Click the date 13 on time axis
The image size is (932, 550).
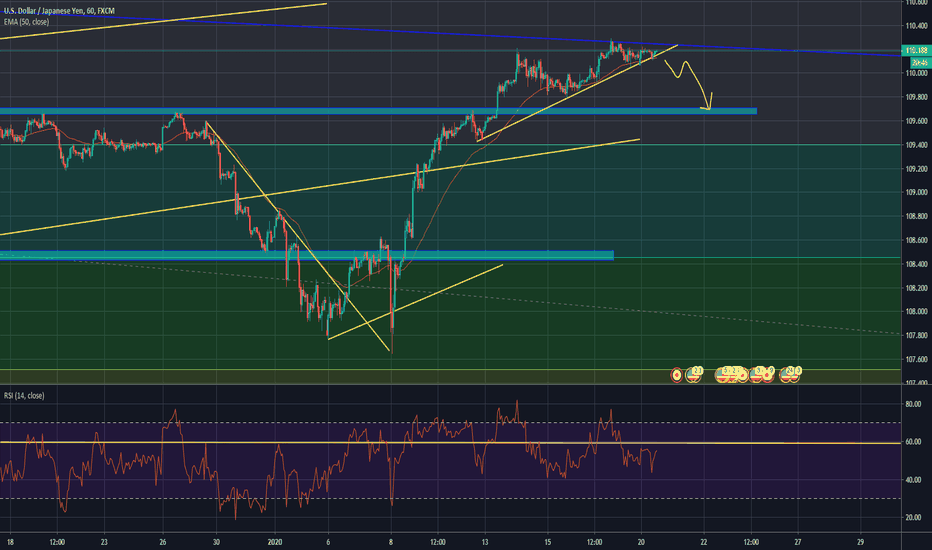click(483, 542)
